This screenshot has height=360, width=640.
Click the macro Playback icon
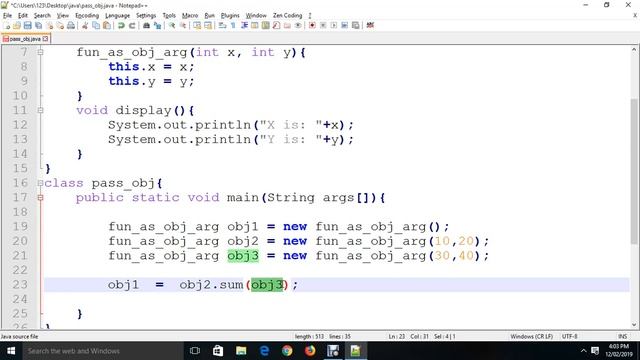pos(333,25)
